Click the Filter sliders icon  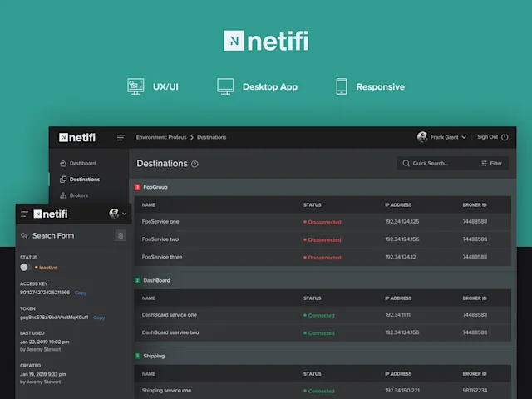(484, 163)
